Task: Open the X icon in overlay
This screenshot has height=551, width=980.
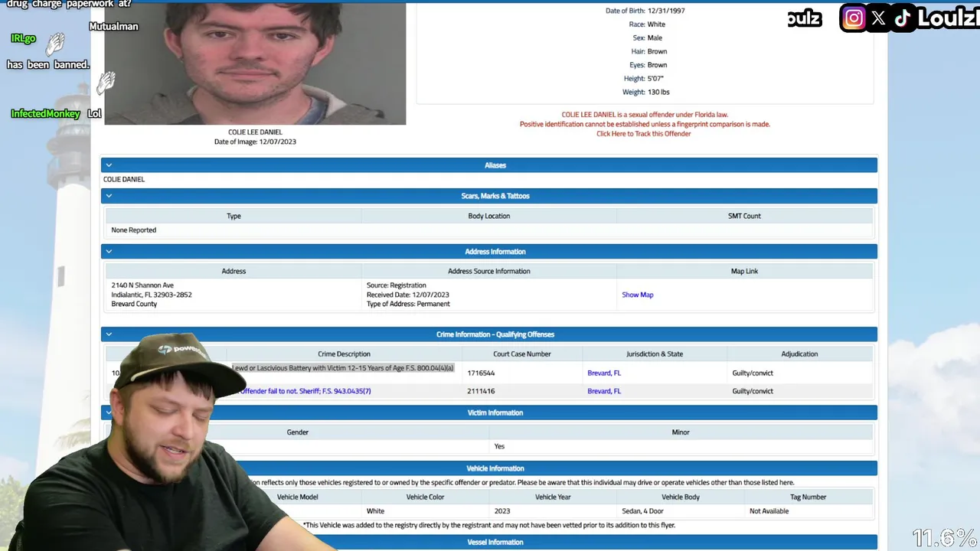Action: click(x=878, y=18)
